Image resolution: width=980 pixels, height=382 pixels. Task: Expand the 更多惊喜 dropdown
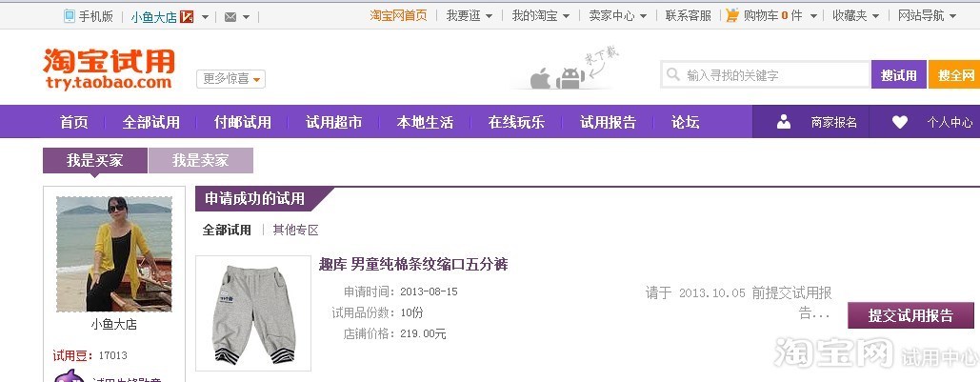[230, 79]
